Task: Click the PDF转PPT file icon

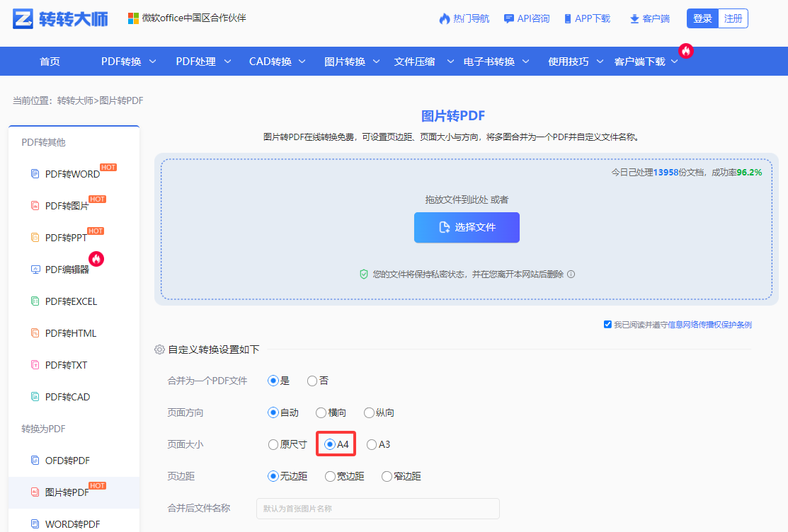Action: 35,237
